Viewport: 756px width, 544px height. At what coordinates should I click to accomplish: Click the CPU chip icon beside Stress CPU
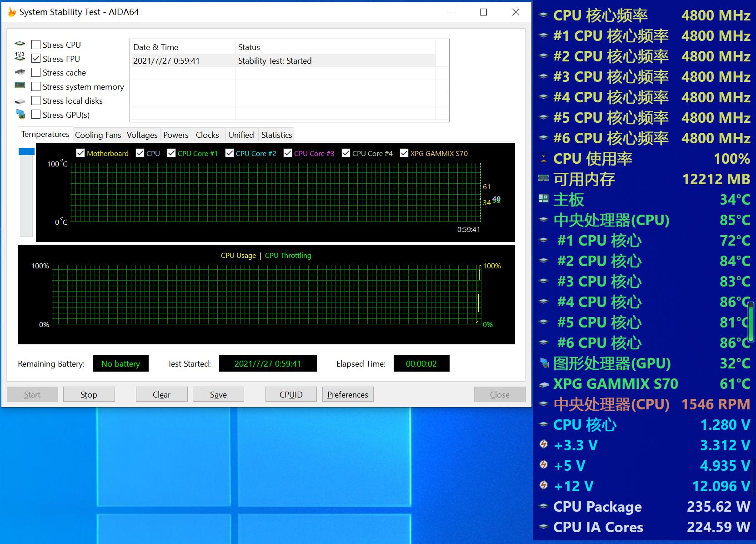coord(20,45)
